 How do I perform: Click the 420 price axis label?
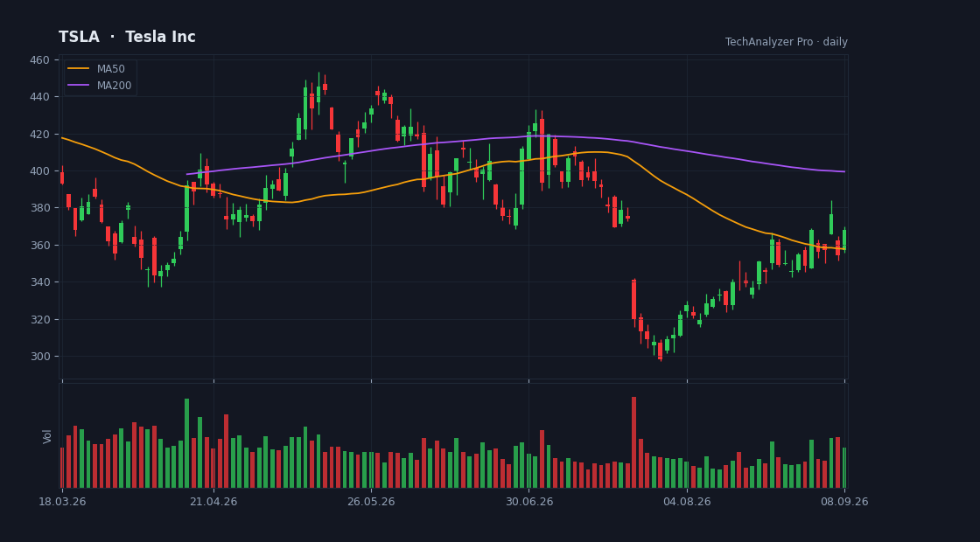coord(39,135)
